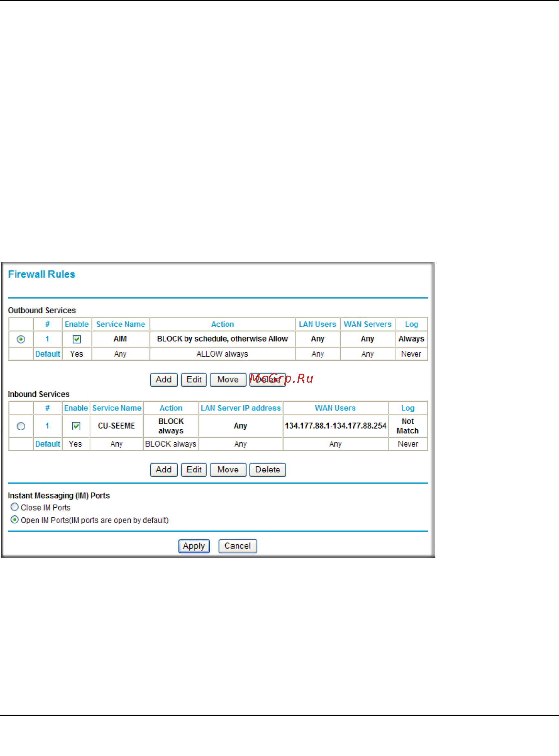Click the 'Never' log cell in inbound default

[x=408, y=444]
